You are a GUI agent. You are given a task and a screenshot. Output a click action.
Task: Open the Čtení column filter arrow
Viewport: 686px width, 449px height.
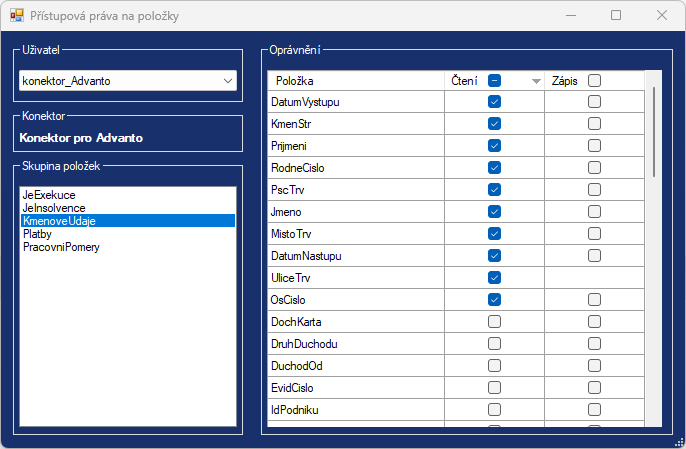point(536,81)
